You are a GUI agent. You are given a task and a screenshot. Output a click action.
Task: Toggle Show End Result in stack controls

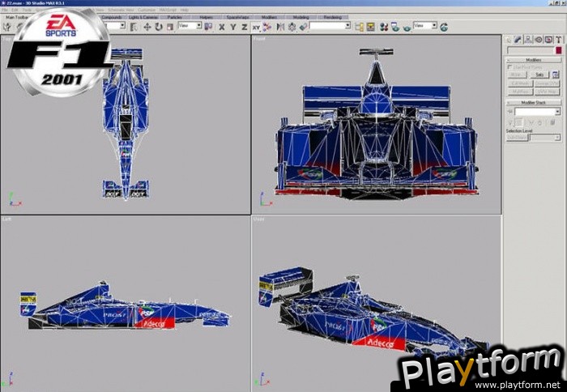[x=519, y=123]
